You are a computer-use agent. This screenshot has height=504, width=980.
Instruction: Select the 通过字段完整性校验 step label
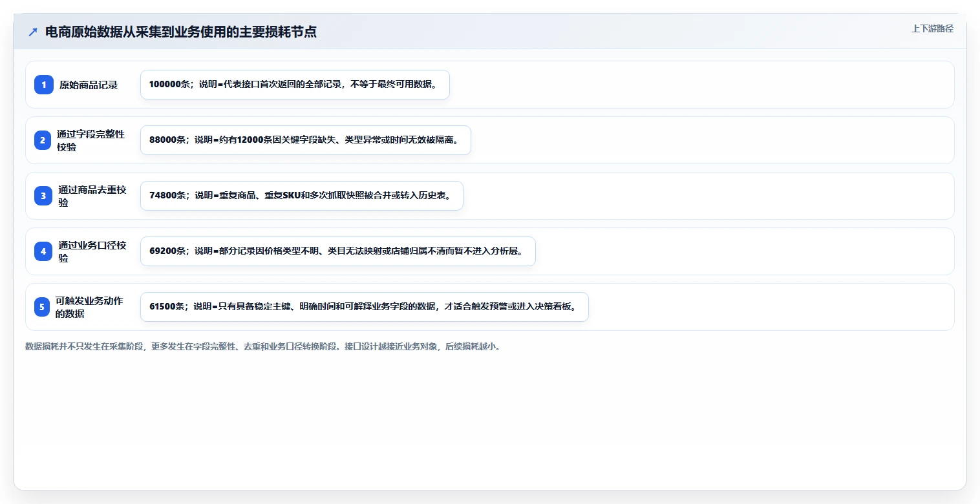[x=91, y=140]
